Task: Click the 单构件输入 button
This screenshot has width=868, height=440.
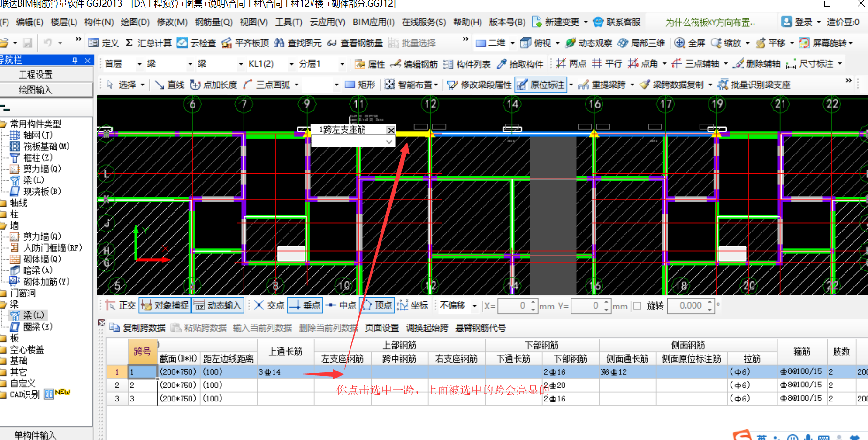Action: point(46,435)
